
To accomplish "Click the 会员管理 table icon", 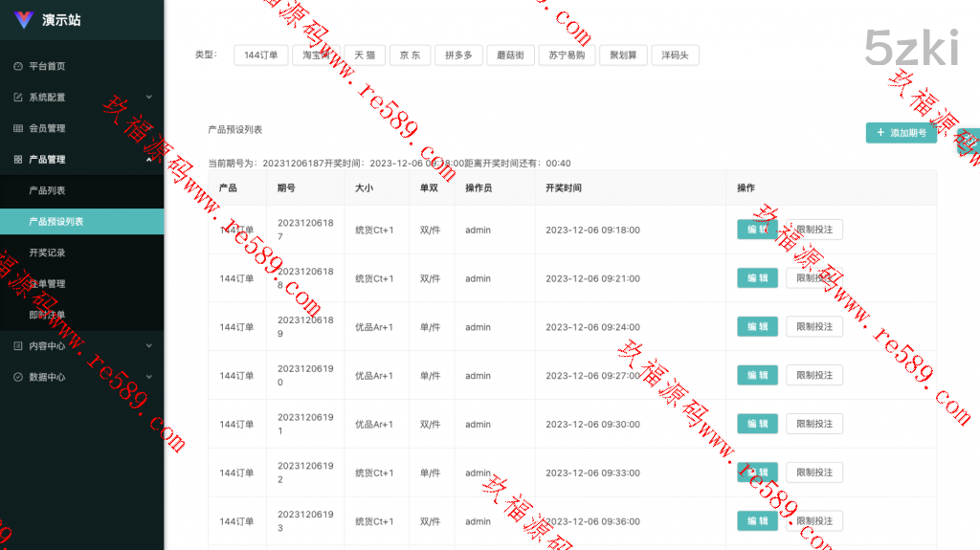I will click(18, 128).
